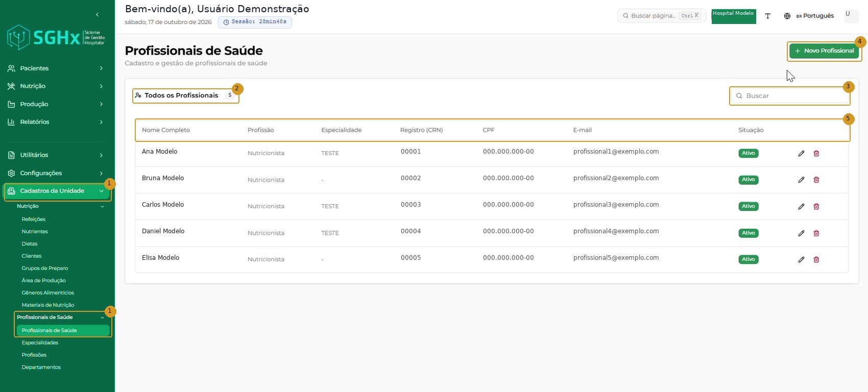The width and height of the screenshot is (868, 392).
Task: Expand the Configurações menu
Action: click(x=56, y=173)
